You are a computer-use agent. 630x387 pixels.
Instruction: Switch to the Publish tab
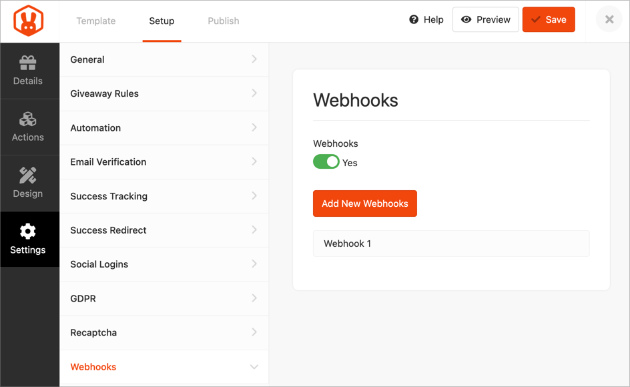click(x=223, y=21)
